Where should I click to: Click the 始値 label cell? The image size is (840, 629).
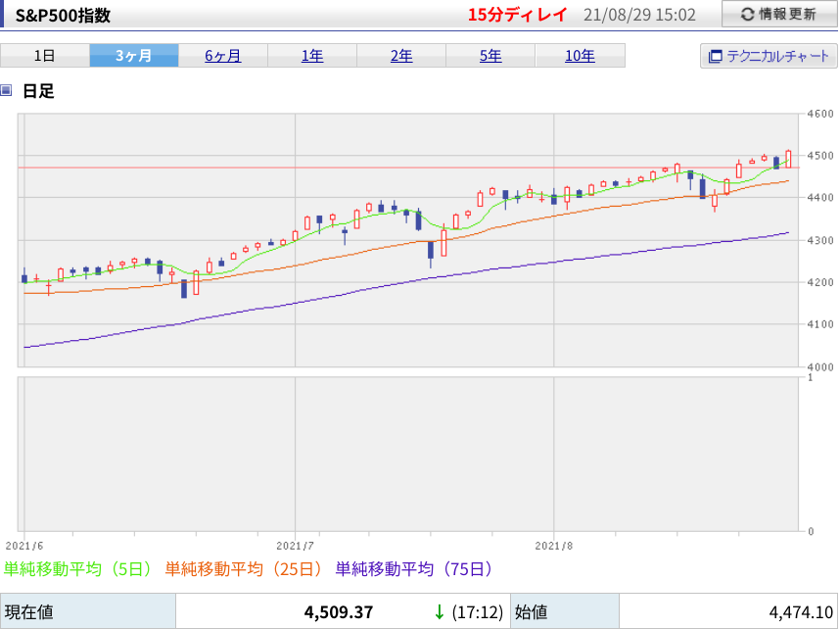(x=565, y=611)
